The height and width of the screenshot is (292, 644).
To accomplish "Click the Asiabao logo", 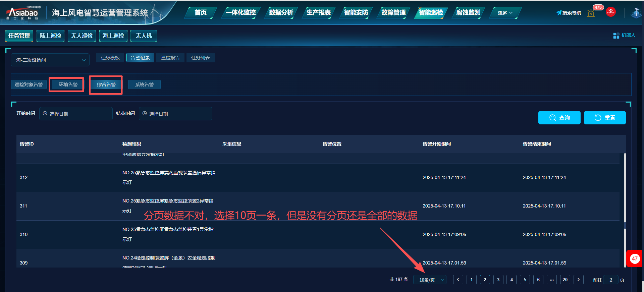I will tap(22, 13).
